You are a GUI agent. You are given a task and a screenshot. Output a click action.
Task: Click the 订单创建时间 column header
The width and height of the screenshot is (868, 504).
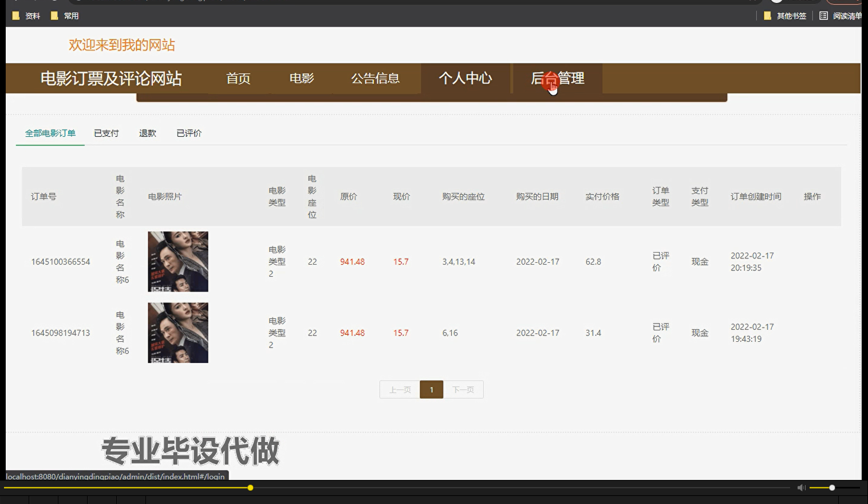pyautogui.click(x=756, y=196)
